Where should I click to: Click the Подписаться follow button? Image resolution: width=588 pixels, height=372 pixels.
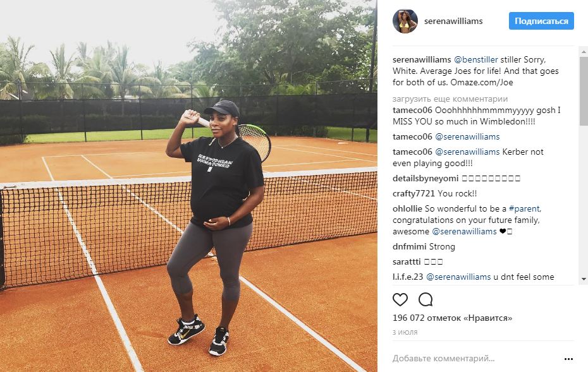point(541,21)
